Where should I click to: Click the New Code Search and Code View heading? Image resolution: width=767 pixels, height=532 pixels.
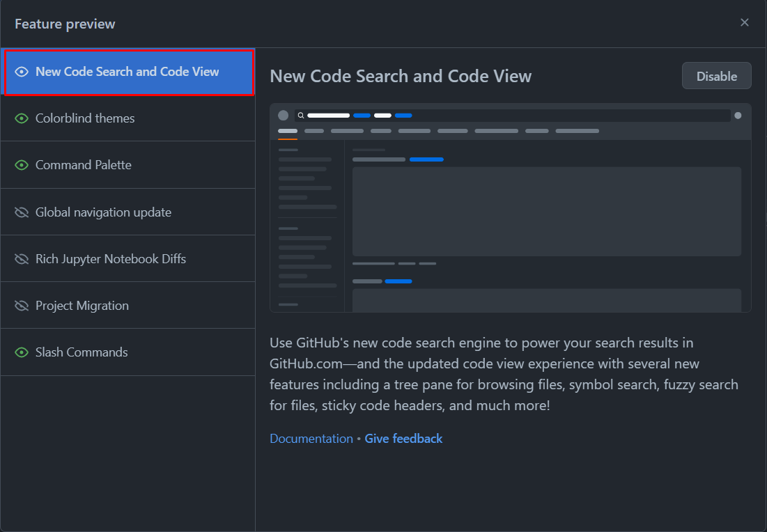(401, 77)
